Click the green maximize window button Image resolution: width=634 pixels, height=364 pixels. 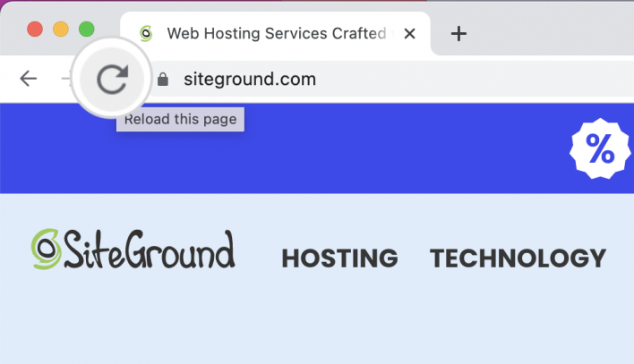point(87,30)
